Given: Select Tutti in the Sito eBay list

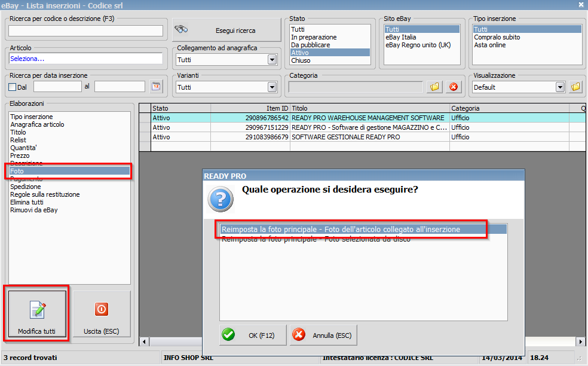Looking at the screenshot, I should pos(422,29).
